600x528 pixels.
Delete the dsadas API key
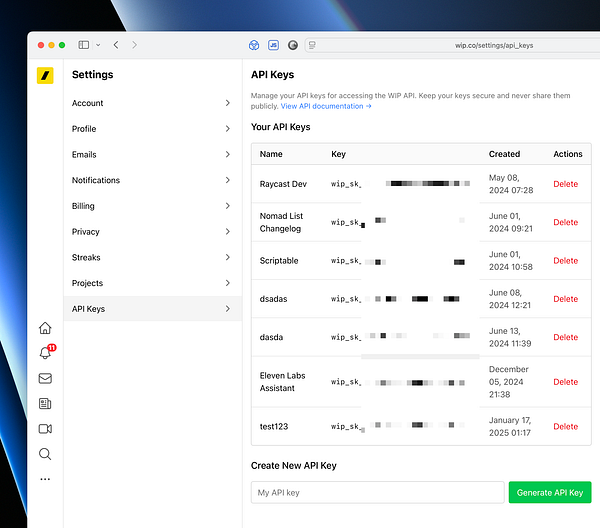point(565,299)
